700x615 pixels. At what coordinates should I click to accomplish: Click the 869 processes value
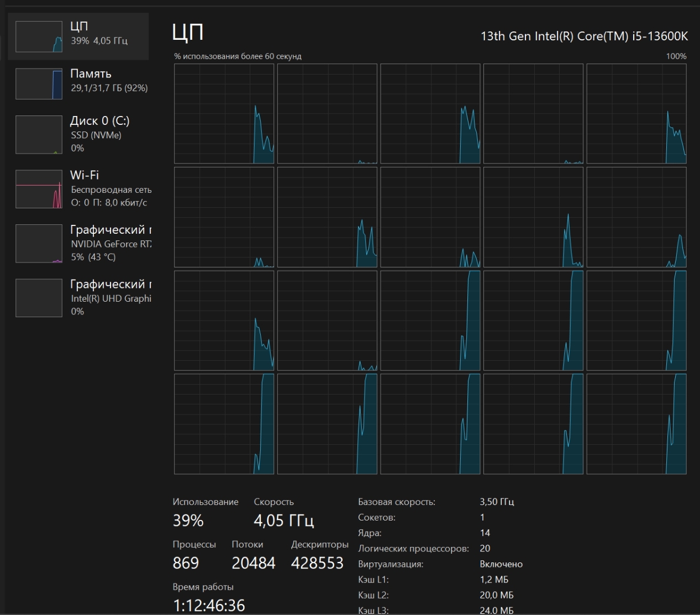pyautogui.click(x=186, y=563)
